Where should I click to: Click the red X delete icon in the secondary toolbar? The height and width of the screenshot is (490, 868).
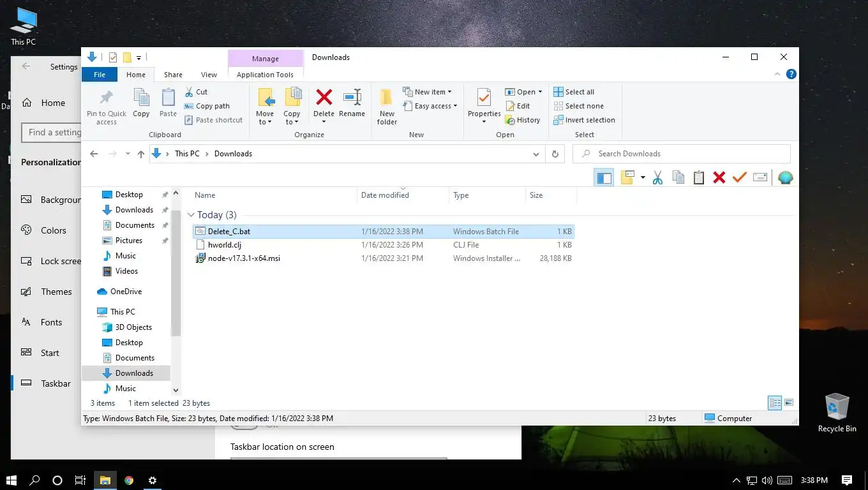tap(719, 178)
